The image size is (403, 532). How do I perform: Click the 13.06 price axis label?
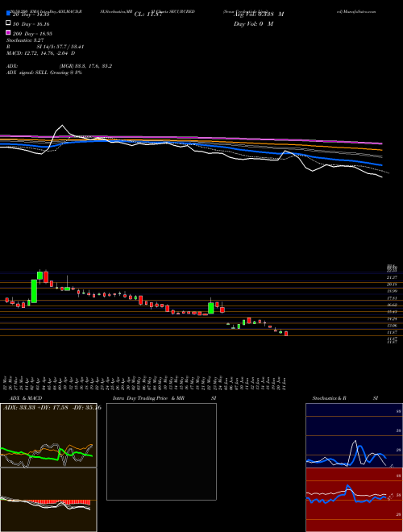click(x=393, y=326)
